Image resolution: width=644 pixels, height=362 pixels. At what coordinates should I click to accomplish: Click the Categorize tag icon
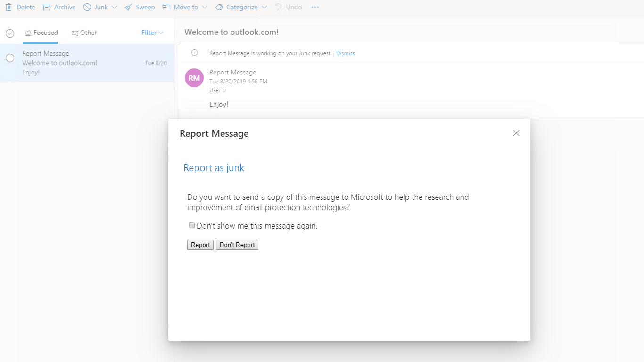(219, 7)
